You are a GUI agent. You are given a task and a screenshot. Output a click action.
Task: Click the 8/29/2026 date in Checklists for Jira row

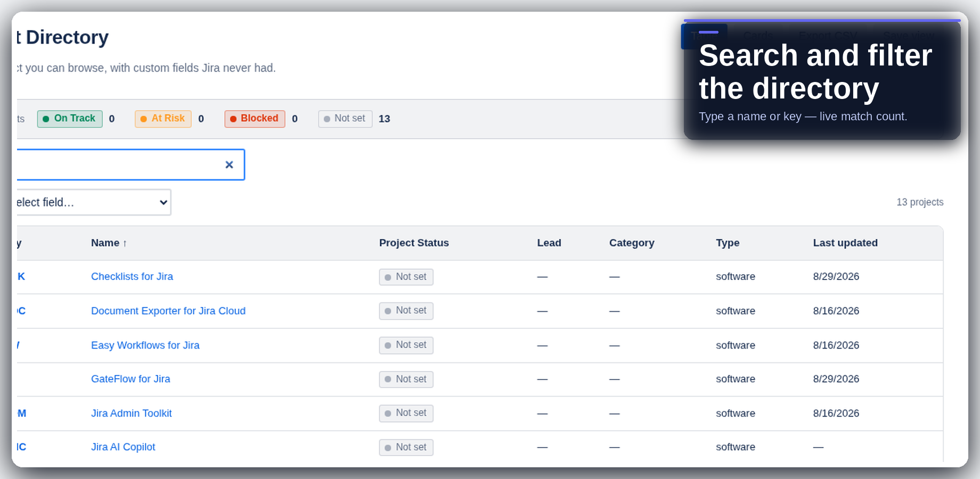(x=836, y=277)
